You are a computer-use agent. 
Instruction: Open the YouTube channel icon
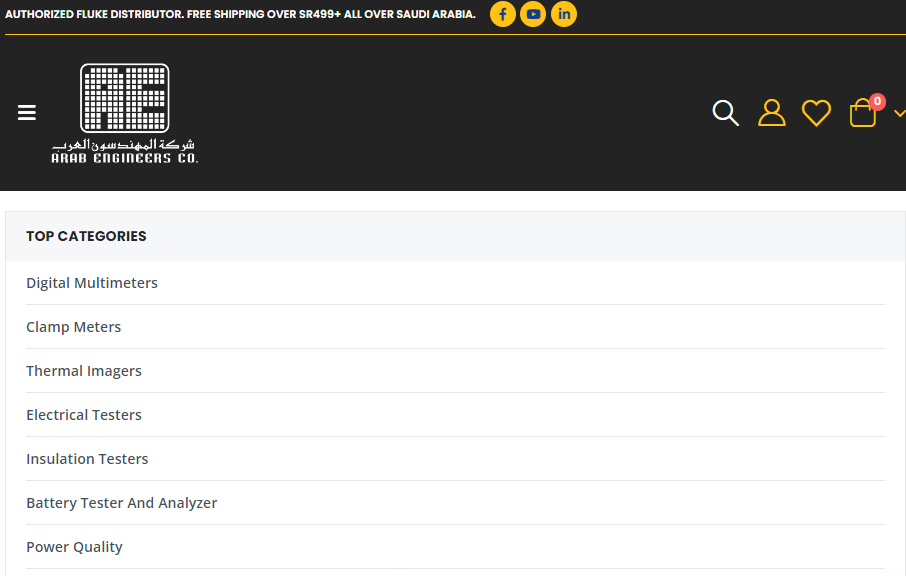pos(533,14)
